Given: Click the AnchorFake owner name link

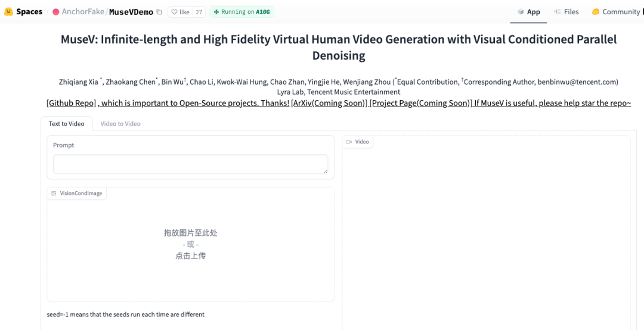Looking at the screenshot, I should pos(83,12).
